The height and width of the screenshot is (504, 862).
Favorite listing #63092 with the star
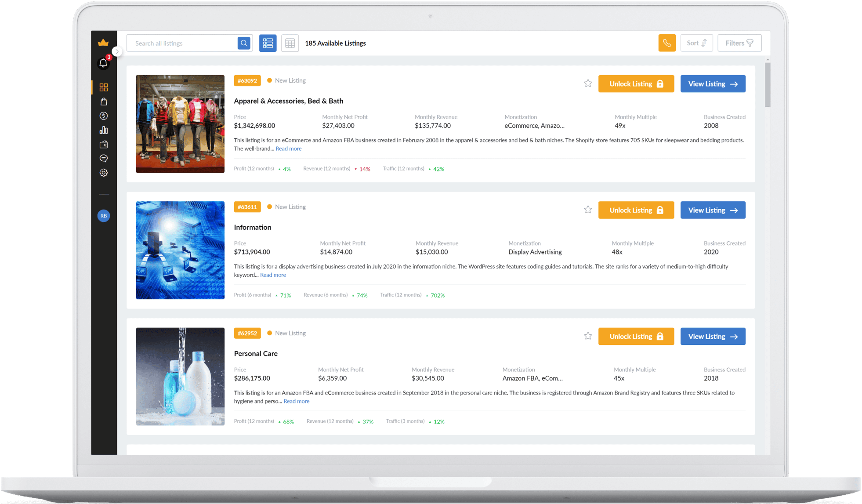click(588, 83)
